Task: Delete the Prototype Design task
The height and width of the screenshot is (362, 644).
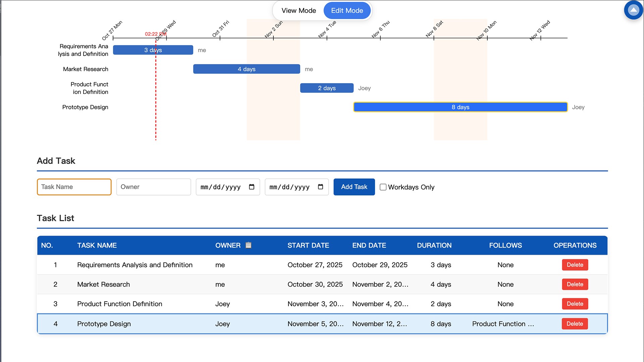Action: pos(575,324)
